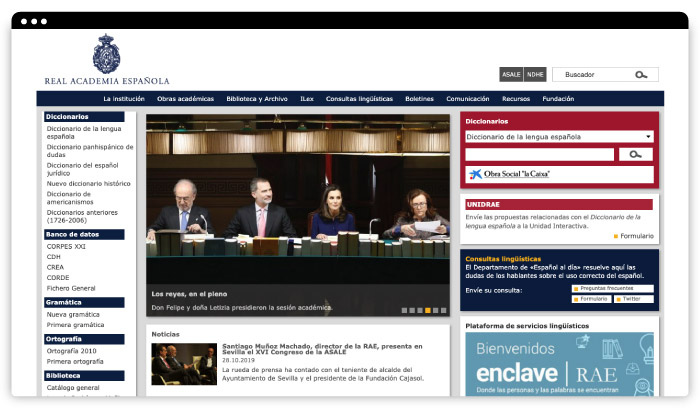Select the highlighted orange carousel indicator
Screen dimensions: 700x408
[x=428, y=310]
